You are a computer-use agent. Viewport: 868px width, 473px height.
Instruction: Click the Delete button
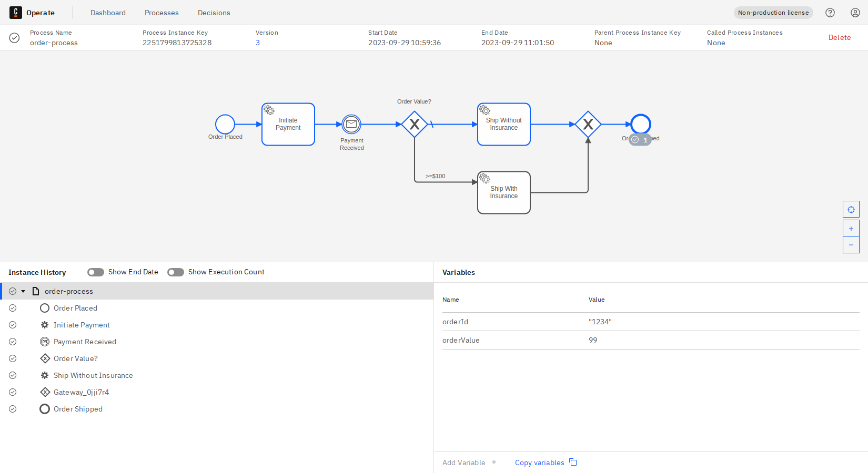pyautogui.click(x=840, y=37)
